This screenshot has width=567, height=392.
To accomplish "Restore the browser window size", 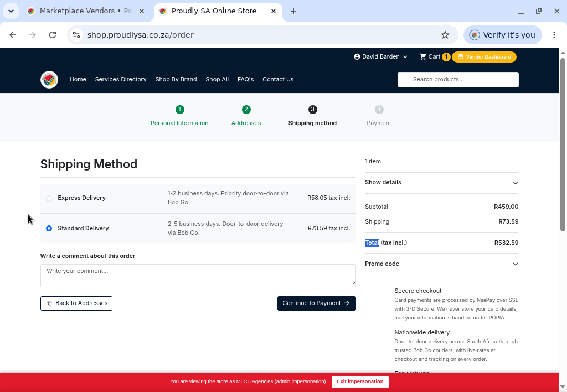I will [539, 11].
